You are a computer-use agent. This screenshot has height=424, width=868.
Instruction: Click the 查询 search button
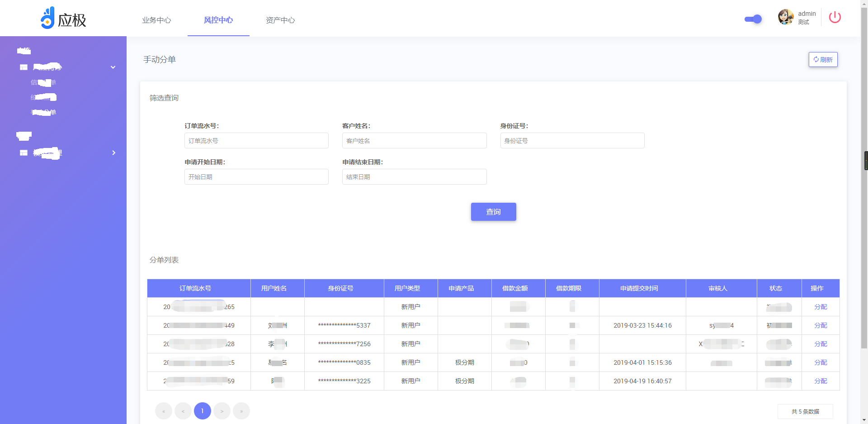click(493, 212)
